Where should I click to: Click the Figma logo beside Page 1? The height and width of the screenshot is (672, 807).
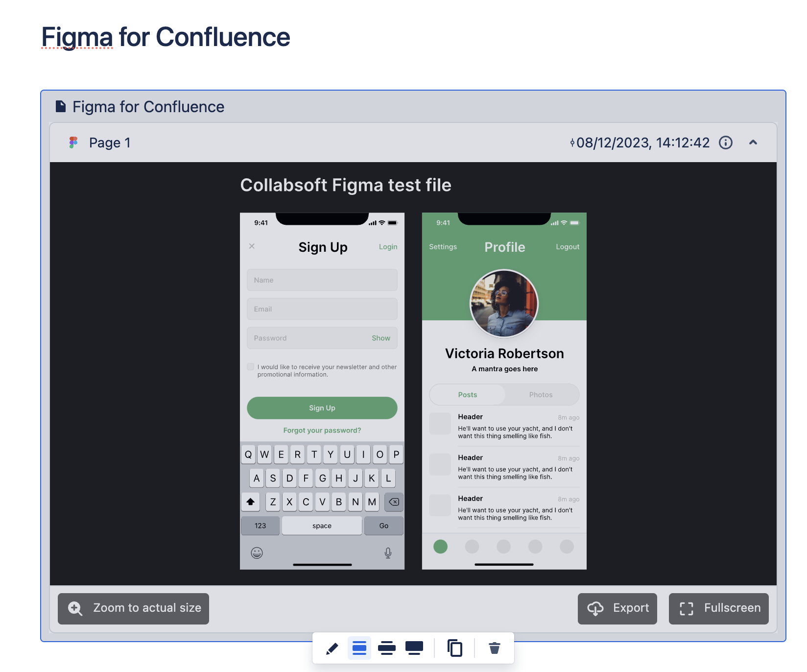tap(73, 143)
